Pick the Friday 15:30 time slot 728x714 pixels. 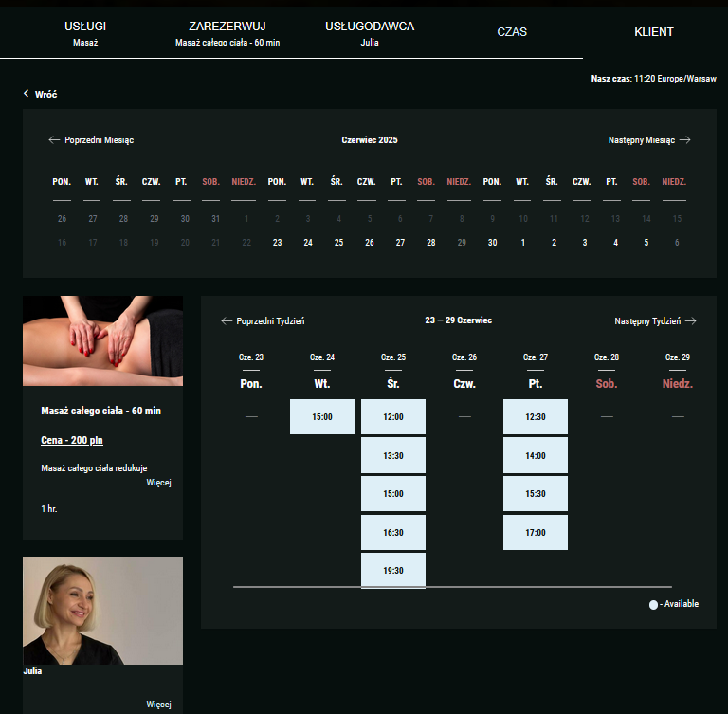click(536, 493)
